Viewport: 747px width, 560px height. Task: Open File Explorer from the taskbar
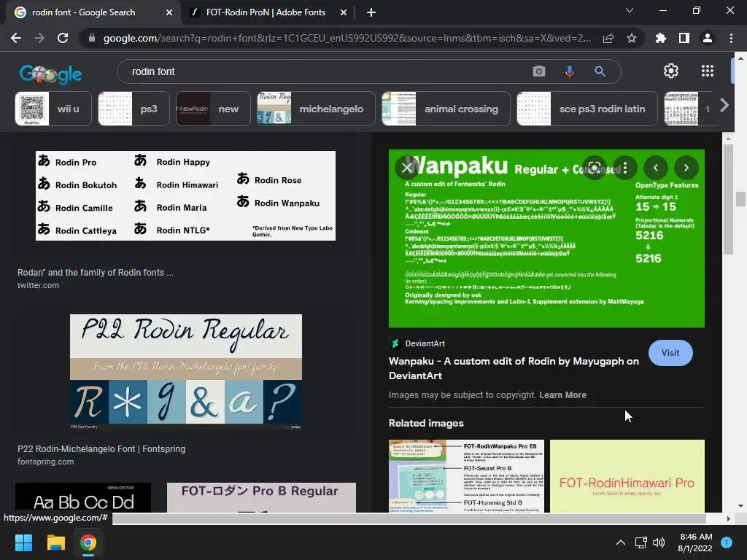coord(55,542)
